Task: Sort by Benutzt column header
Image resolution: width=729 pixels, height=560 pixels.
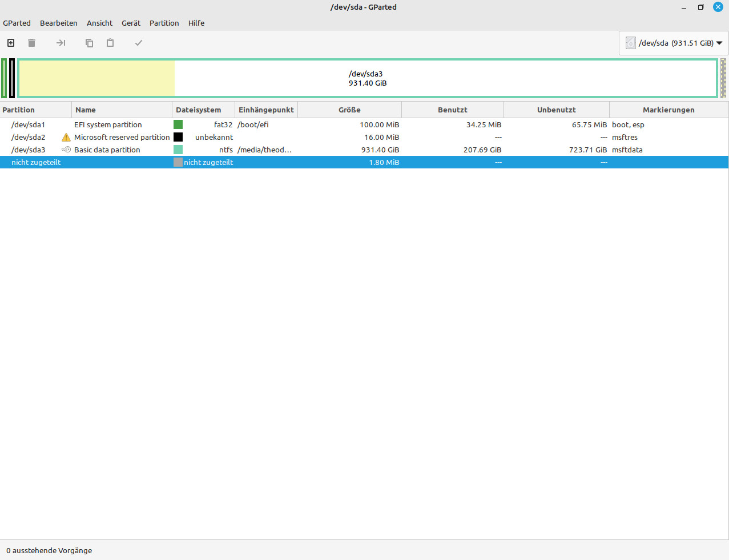Action: (453, 110)
